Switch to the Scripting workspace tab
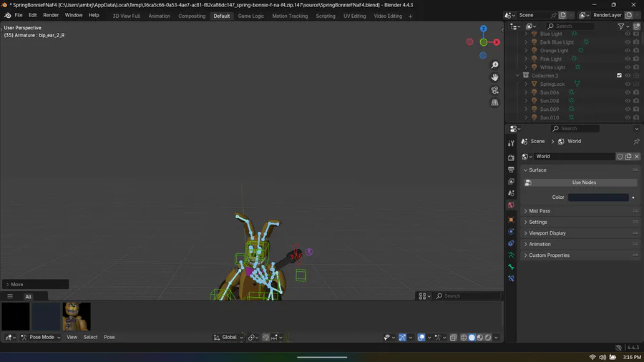This screenshot has height=362, width=644. pos(326,16)
